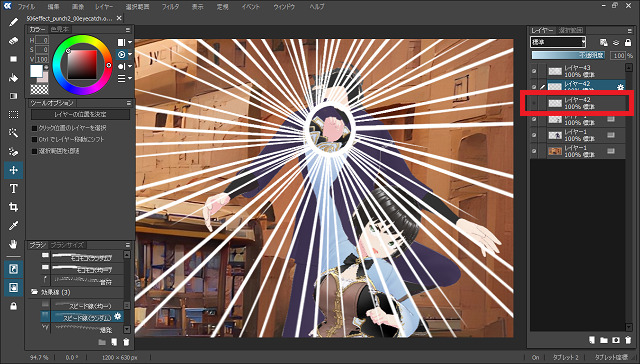The width and height of the screenshot is (640, 364).
Task: Delete layer with layer panel trash icon
Action: (628, 340)
